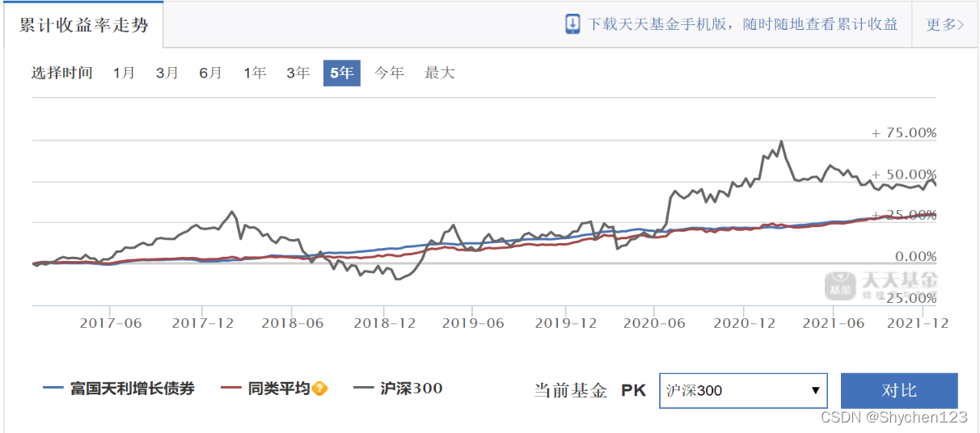Viewport: 980px width, 433px height.
Task: Open the 沪深300 comparison dropdown
Action: [x=743, y=390]
